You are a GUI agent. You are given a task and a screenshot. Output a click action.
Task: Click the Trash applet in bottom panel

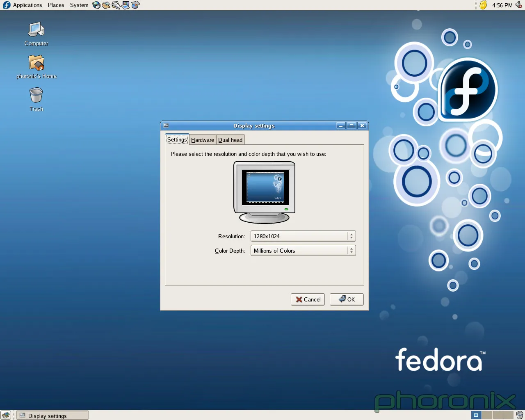click(520, 415)
